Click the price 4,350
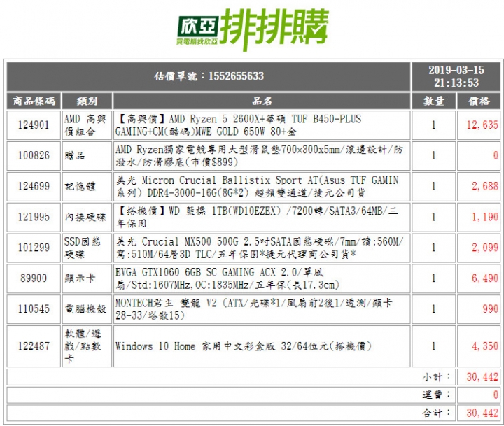 [x=484, y=346]
